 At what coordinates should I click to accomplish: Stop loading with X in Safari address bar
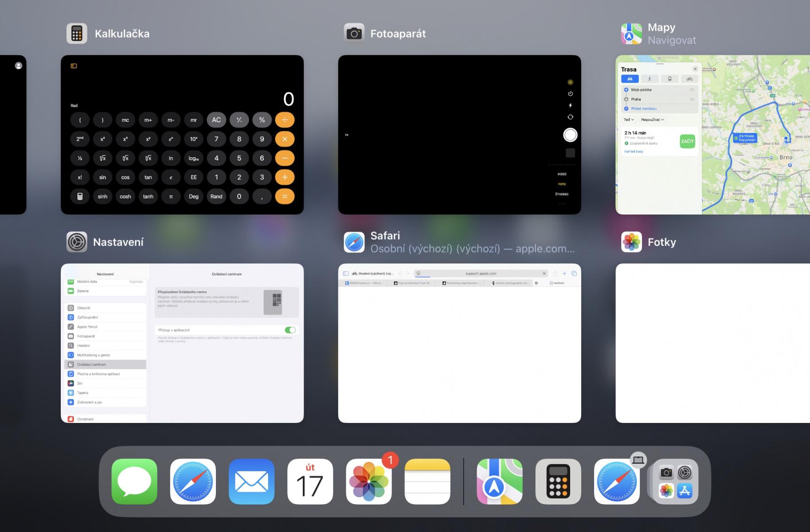pos(544,274)
